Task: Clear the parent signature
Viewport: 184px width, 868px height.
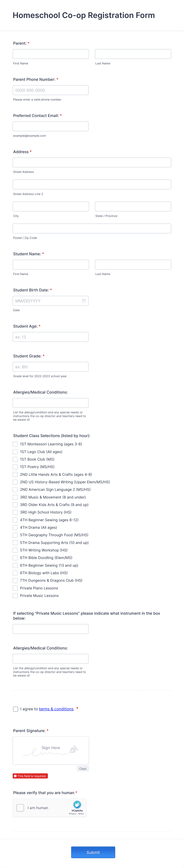Action: coord(82,769)
